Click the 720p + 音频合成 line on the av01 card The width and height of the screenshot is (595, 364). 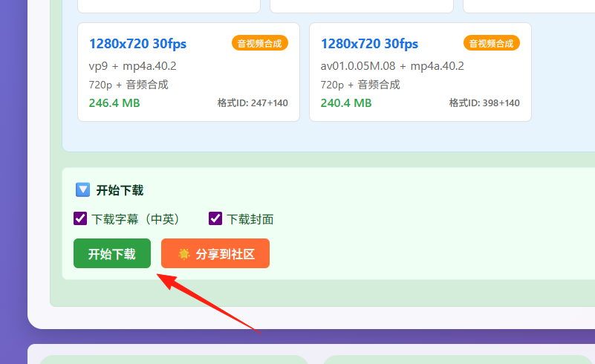tap(360, 85)
